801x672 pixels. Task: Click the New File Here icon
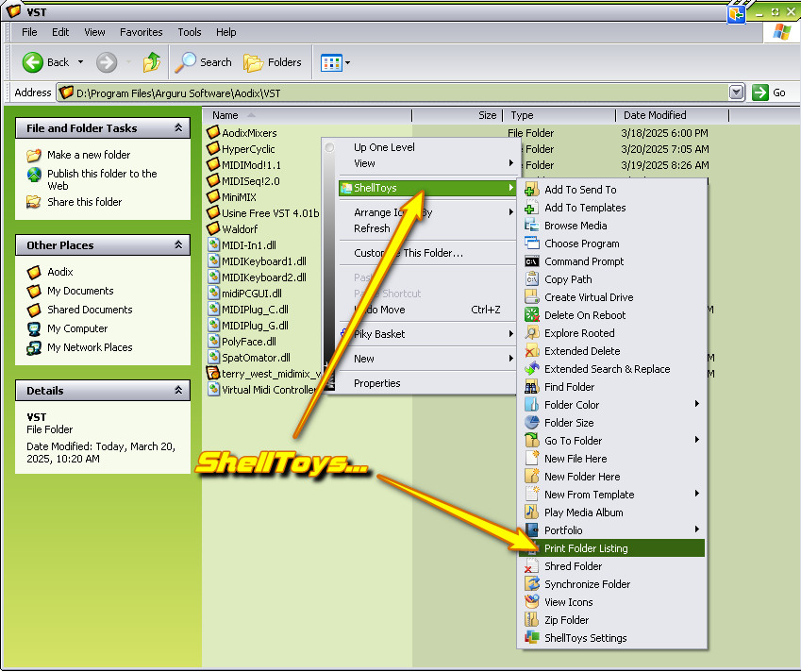(532, 459)
